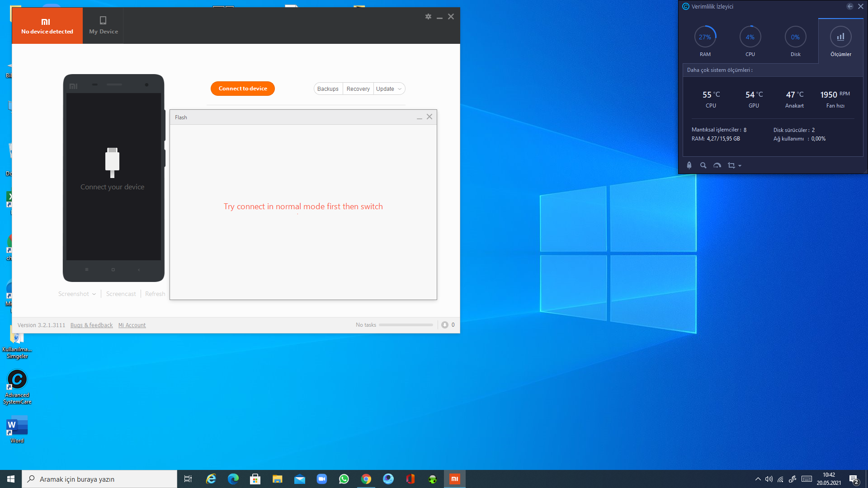The width and height of the screenshot is (868, 488).
Task: Click the crop screenshot icon
Action: coord(731,165)
